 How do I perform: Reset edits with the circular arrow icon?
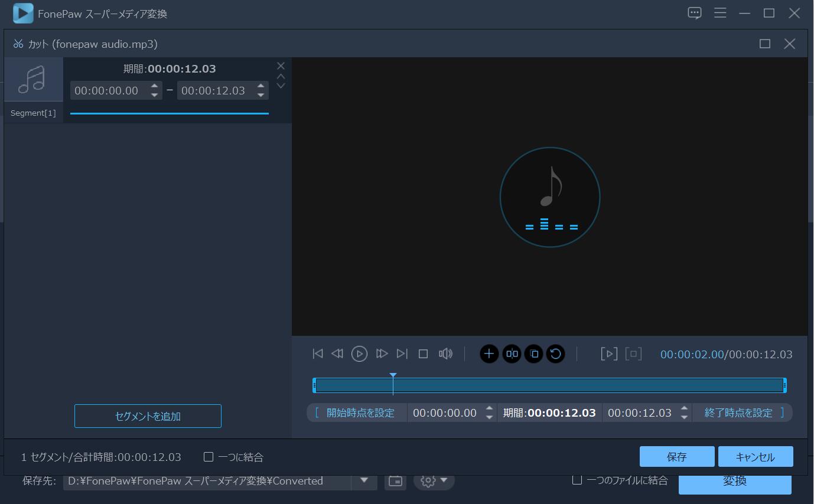coord(555,354)
